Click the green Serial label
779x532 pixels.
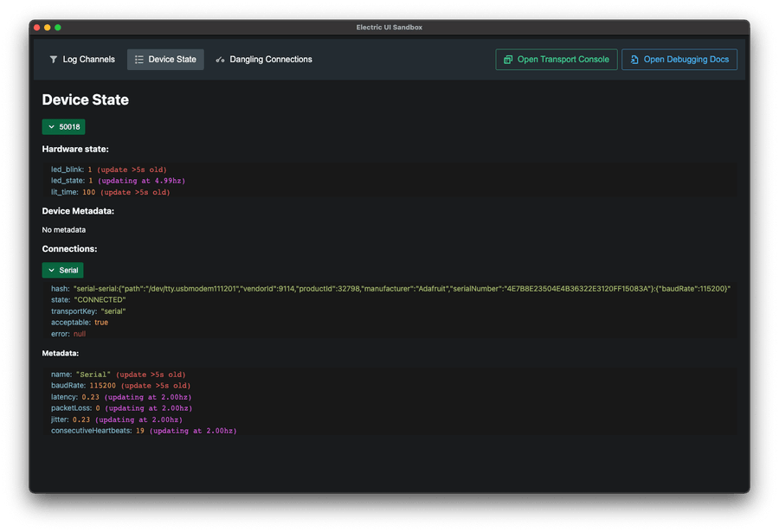click(68, 271)
